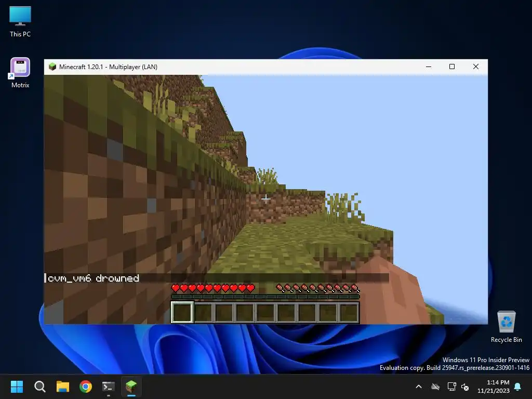
Task: Open the notification bell
Action: 518,387
